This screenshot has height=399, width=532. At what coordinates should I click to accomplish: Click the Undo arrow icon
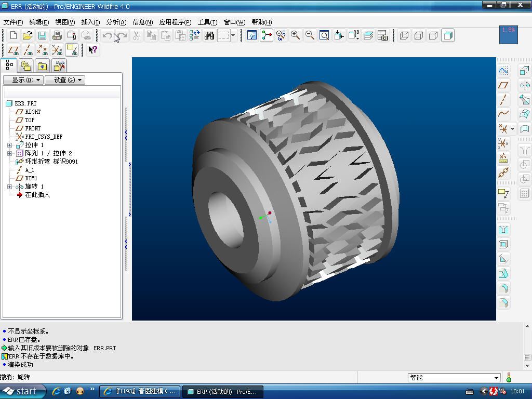[x=107, y=35]
